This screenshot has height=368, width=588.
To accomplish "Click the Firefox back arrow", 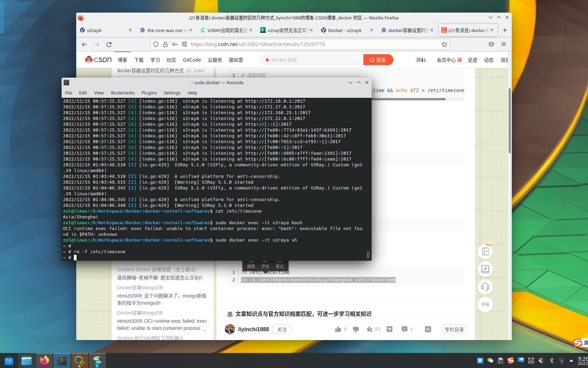I will 84,44.
